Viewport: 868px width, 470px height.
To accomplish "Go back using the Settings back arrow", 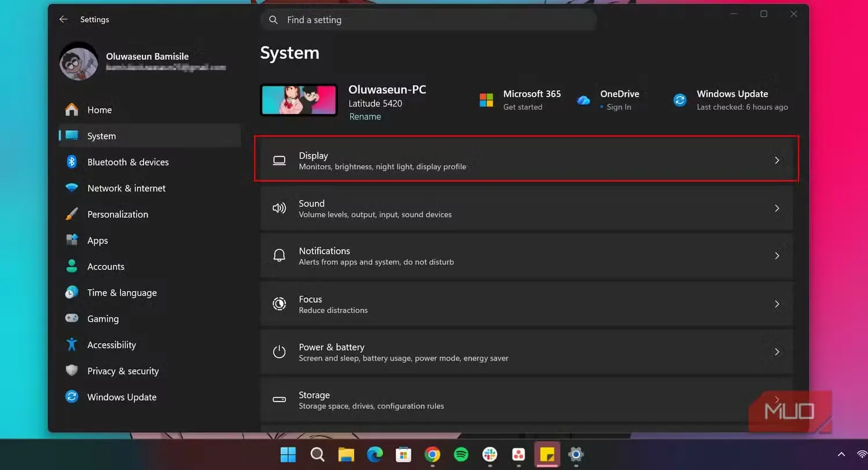I will click(63, 20).
